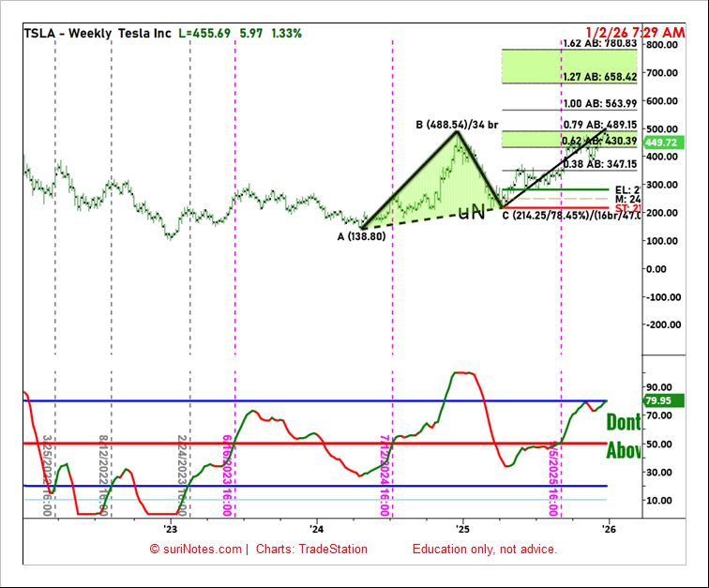
Task: Click the '24 year label on time axis
Action: (317, 529)
